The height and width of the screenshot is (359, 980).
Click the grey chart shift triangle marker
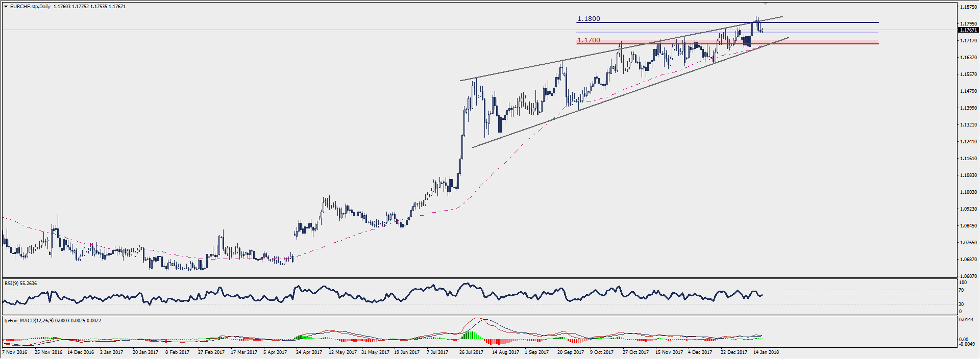point(765,4)
